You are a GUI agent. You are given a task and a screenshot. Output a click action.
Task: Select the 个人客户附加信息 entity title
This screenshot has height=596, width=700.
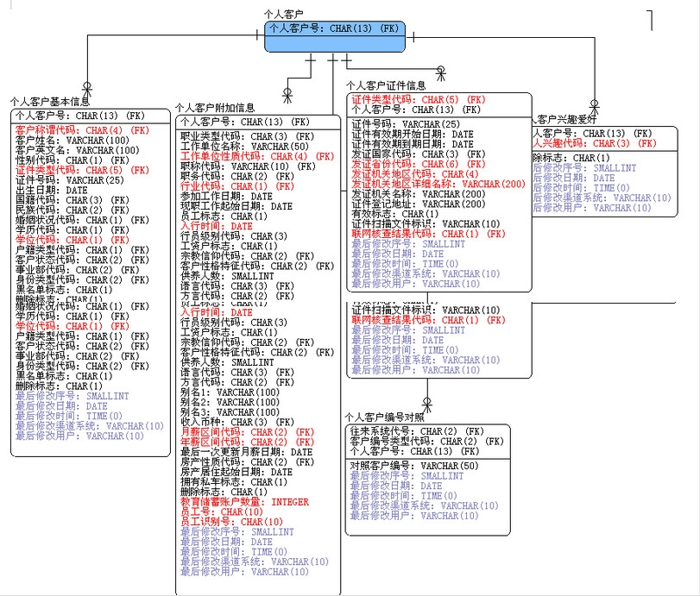[215, 108]
